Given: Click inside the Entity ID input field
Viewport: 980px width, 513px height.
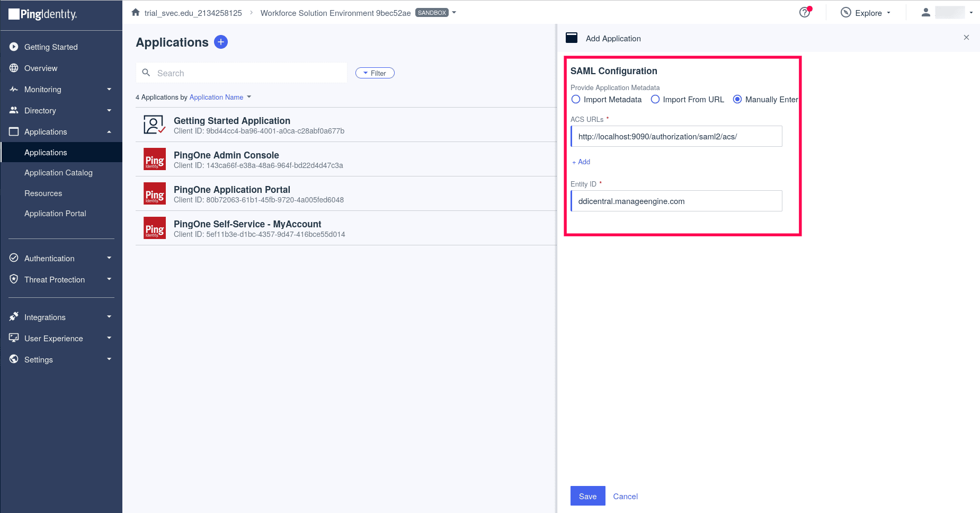Looking at the screenshot, I should pos(676,201).
